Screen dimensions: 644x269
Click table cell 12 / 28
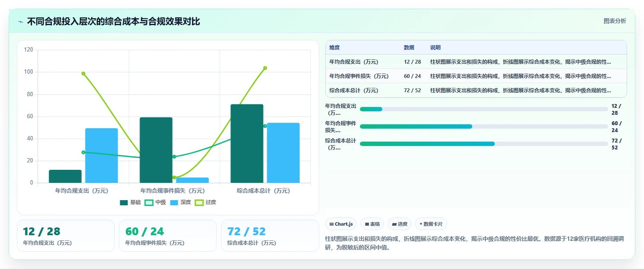412,62
